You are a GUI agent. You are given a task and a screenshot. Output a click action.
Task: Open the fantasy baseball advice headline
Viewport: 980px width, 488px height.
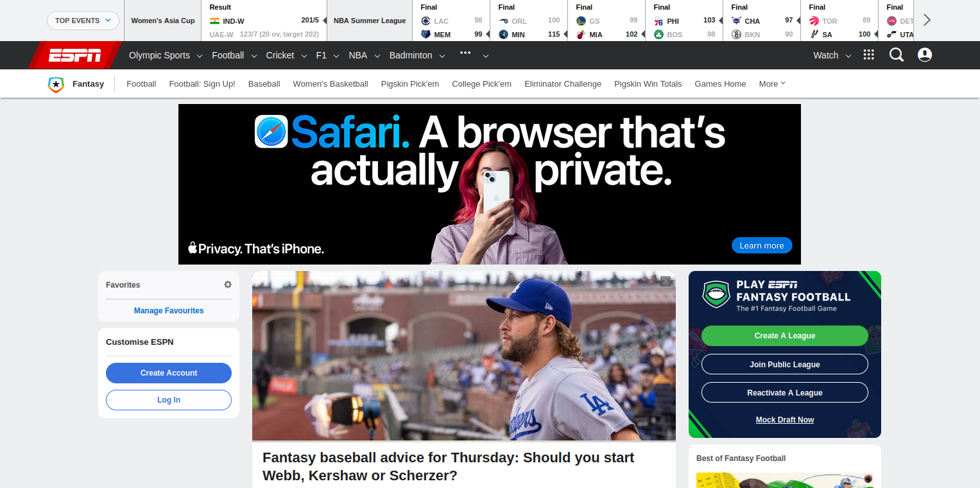click(x=448, y=467)
